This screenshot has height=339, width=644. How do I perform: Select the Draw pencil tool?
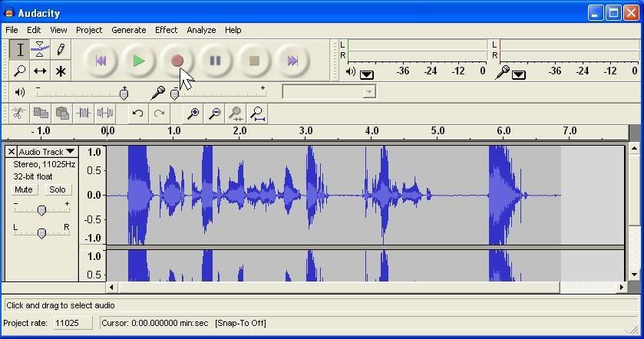coord(61,50)
